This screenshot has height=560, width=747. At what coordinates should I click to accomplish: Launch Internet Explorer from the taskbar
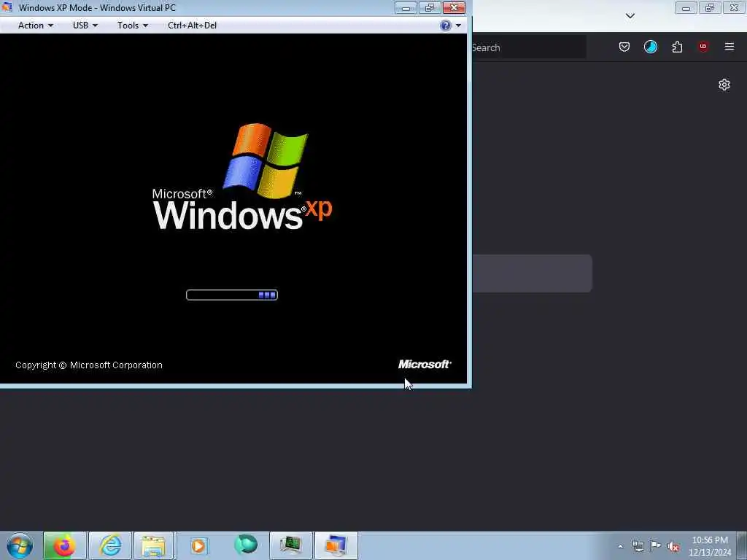point(110,545)
